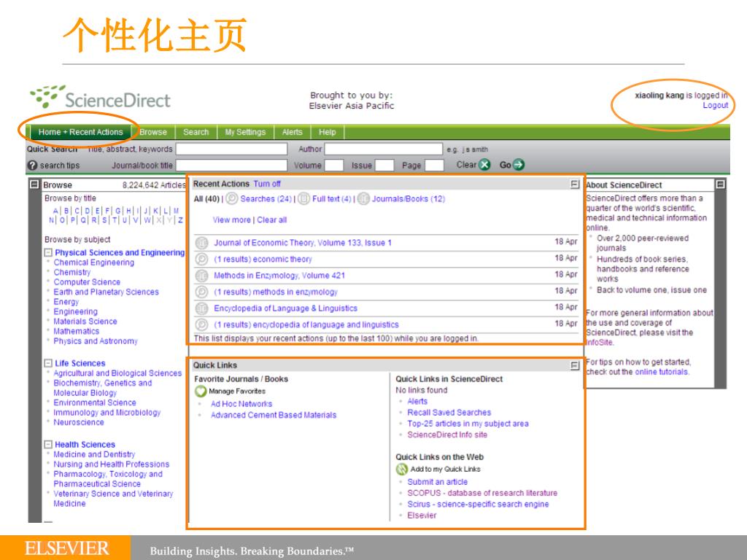Click the Logout link
Image resolution: width=747 pixels, height=560 pixels.
pos(715,105)
